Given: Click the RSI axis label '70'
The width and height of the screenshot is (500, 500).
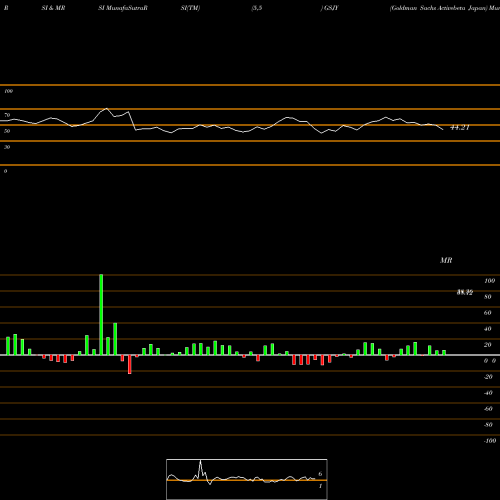Looking at the screenshot, I should pyautogui.click(x=7, y=115).
